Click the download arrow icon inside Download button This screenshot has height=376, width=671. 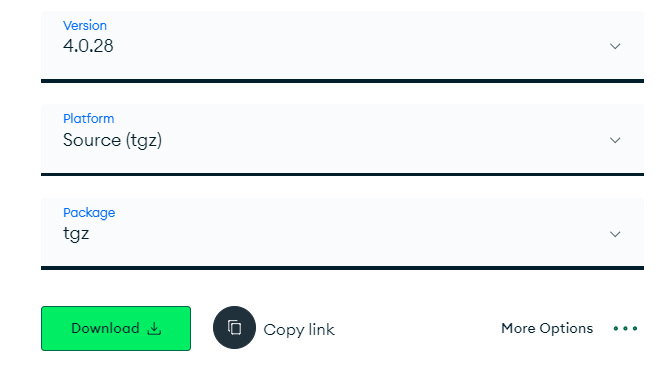point(154,329)
